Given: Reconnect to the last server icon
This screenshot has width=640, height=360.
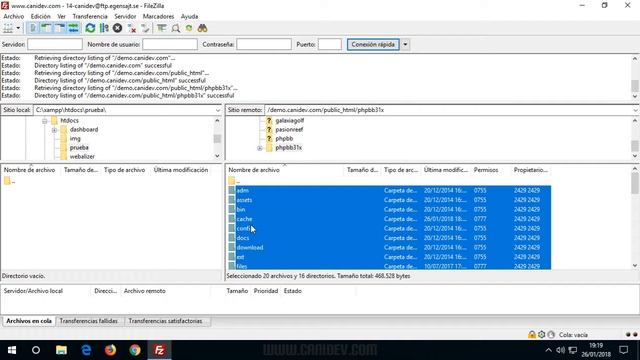Looking at the screenshot, I should [x=145, y=28].
